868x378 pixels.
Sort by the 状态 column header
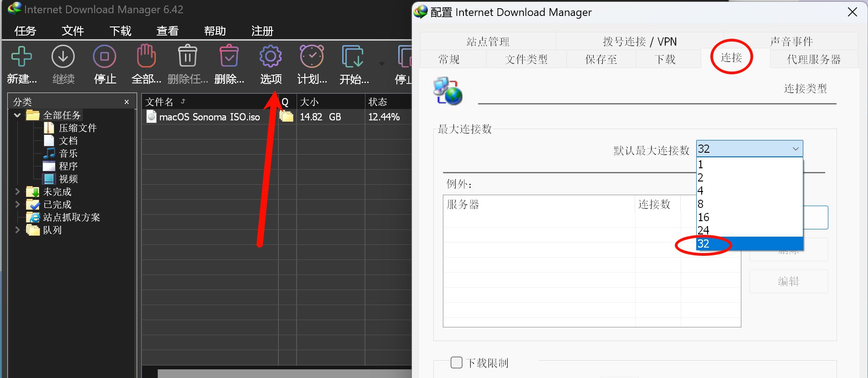388,102
